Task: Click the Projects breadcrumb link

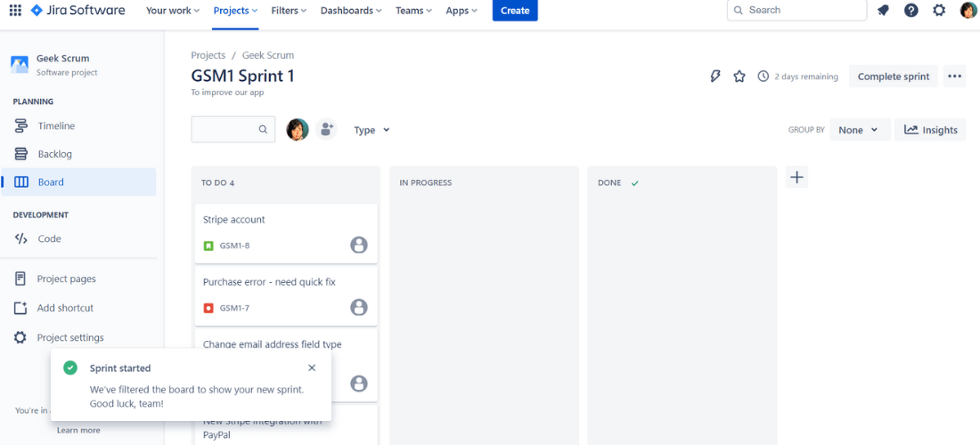Action: (208, 55)
